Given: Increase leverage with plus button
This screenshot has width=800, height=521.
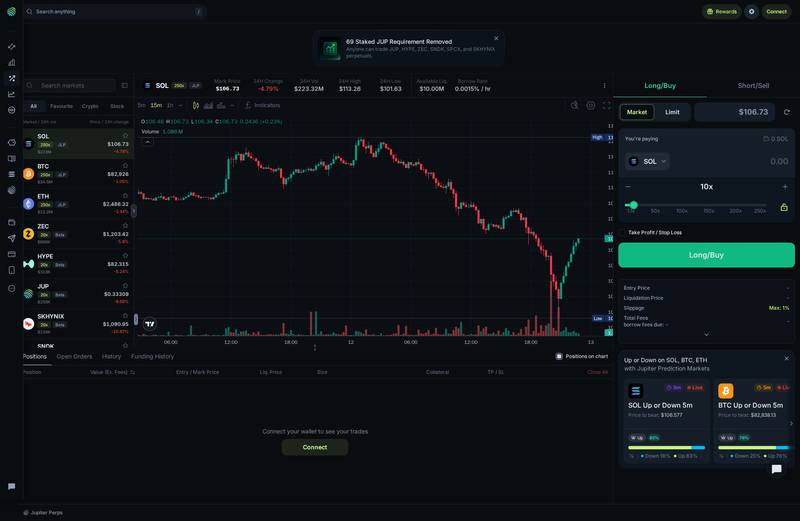Looking at the screenshot, I should (785, 187).
